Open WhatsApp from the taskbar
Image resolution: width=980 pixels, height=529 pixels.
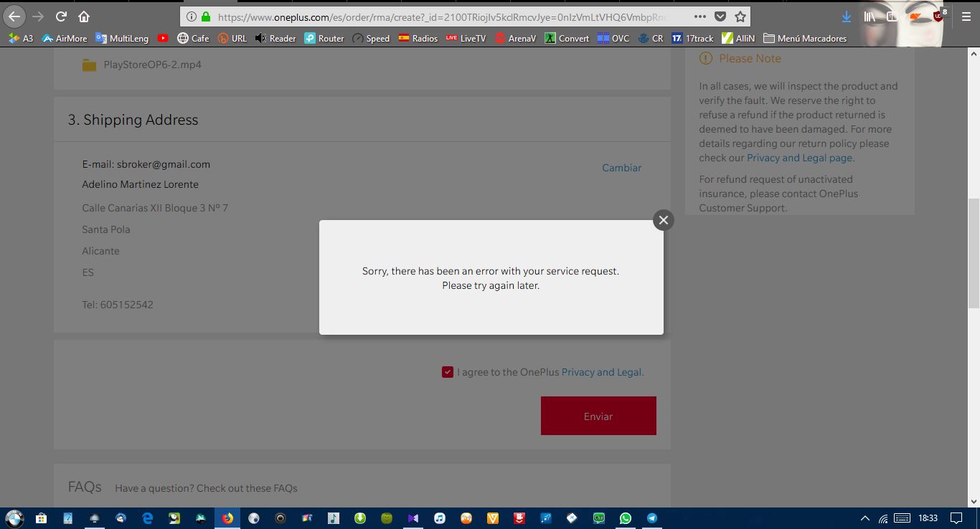626,518
